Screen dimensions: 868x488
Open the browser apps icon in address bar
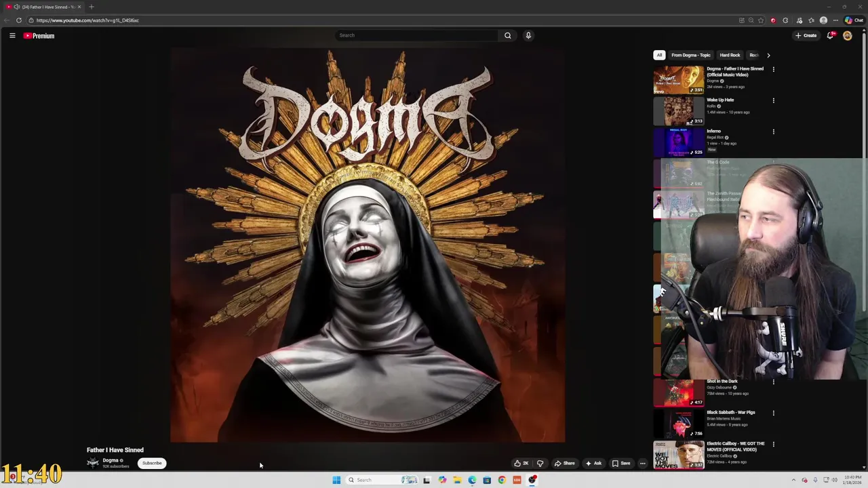click(741, 20)
